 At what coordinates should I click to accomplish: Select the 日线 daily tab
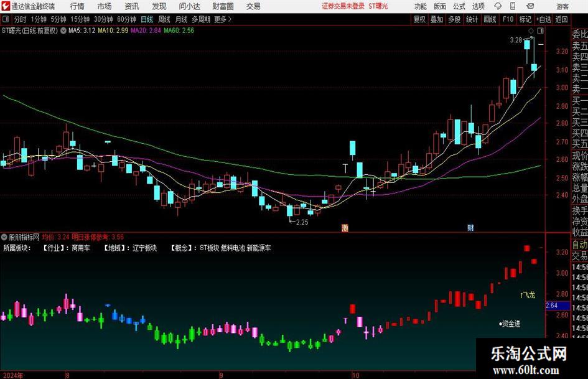[x=147, y=19]
